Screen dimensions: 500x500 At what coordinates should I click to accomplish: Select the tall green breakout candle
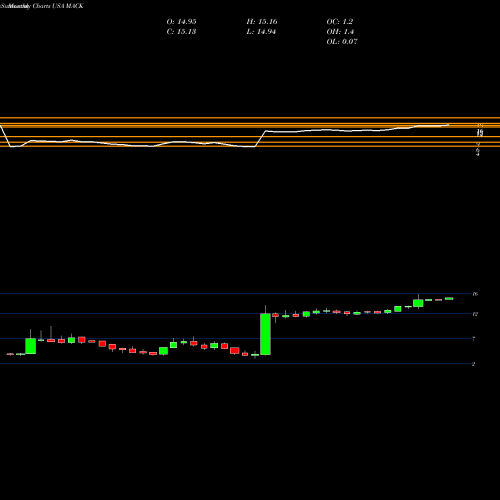[265, 334]
